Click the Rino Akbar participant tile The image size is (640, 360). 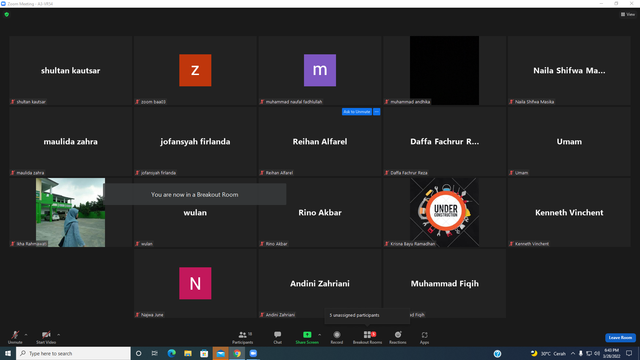[x=320, y=212]
